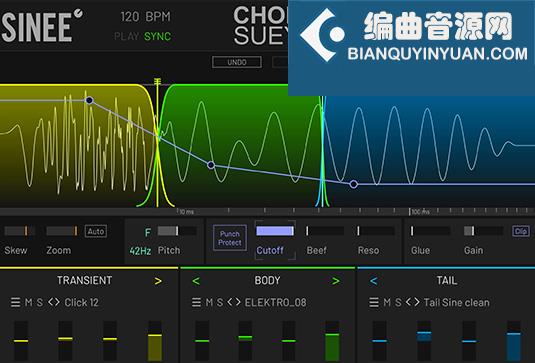
Task: Select the TRANSIENT section header
Action: (84, 280)
